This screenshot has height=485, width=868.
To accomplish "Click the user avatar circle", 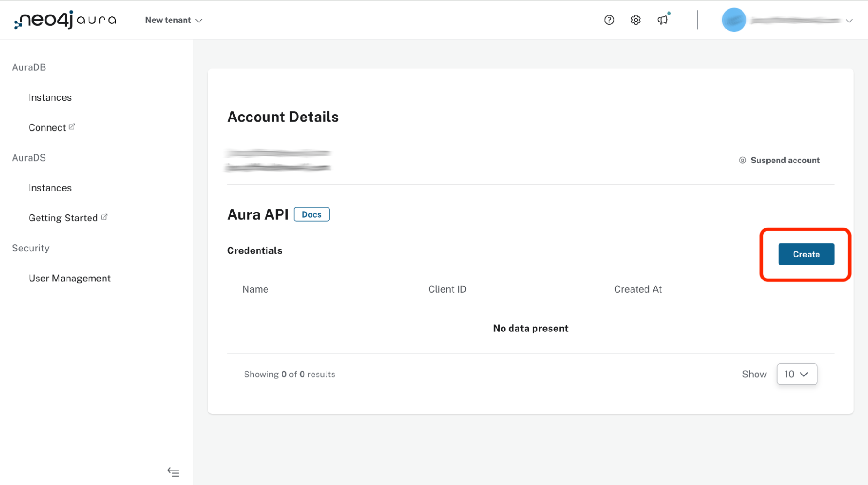I will pos(734,20).
